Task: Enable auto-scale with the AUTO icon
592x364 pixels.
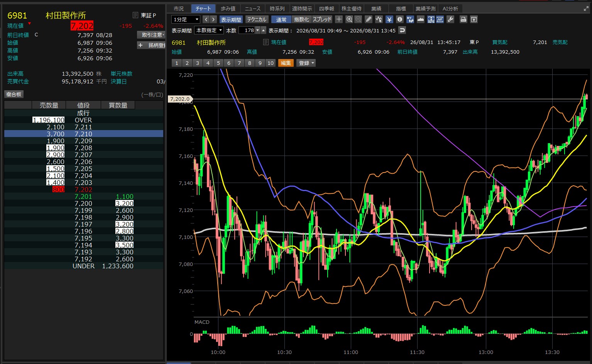Action: pyautogui.click(x=431, y=19)
